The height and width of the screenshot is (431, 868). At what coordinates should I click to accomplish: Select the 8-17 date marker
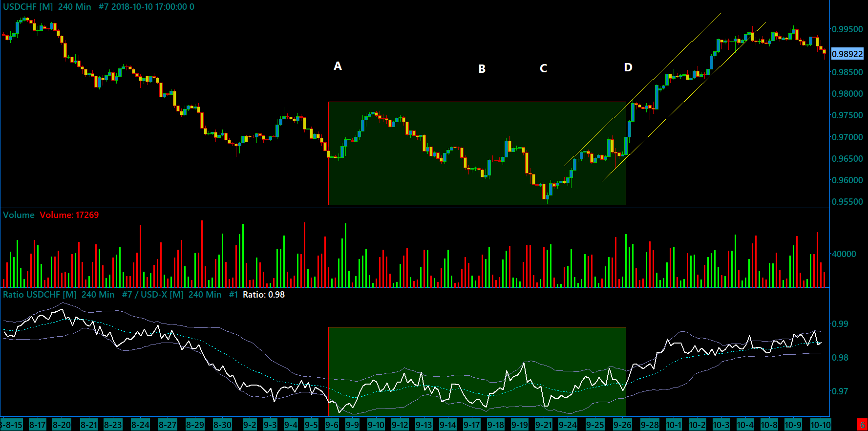pyautogui.click(x=38, y=425)
